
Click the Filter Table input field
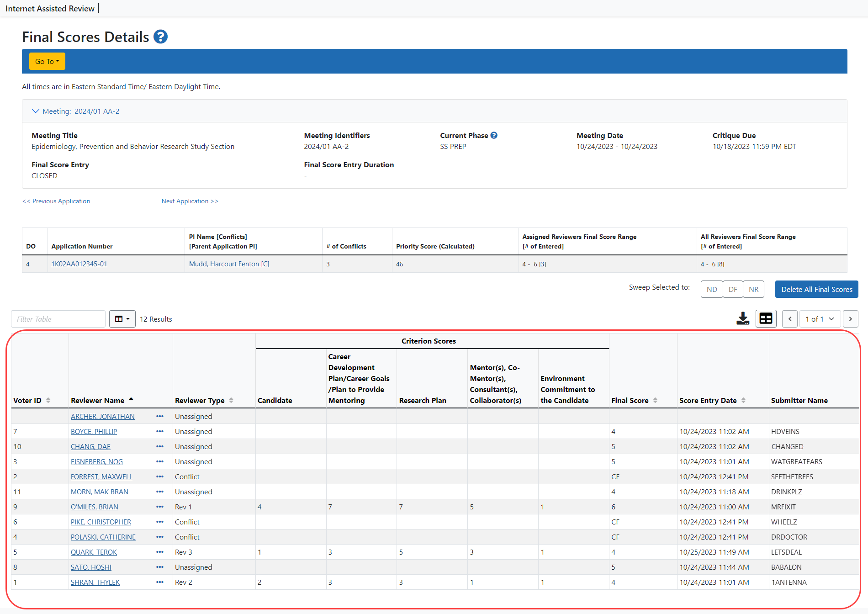pyautogui.click(x=58, y=319)
